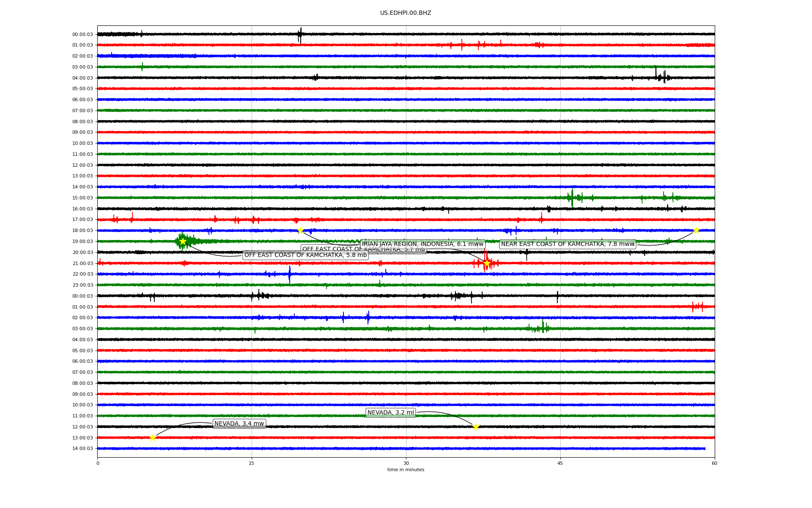
Task: Click the 23:00:03 row label
Action: pyautogui.click(x=82, y=285)
